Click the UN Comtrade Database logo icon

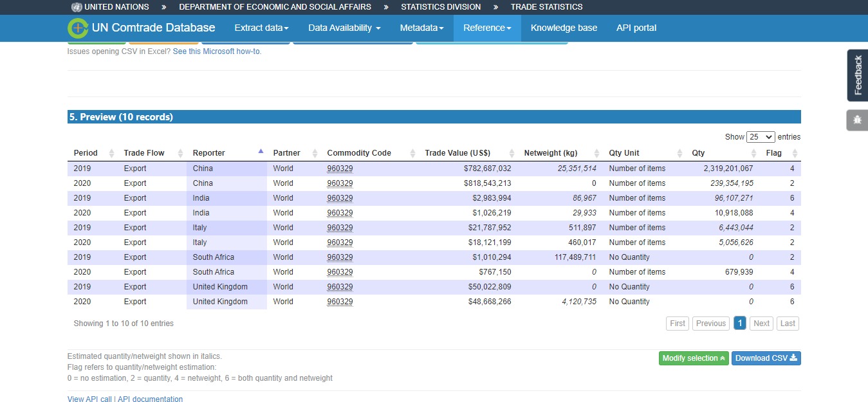[x=78, y=28]
